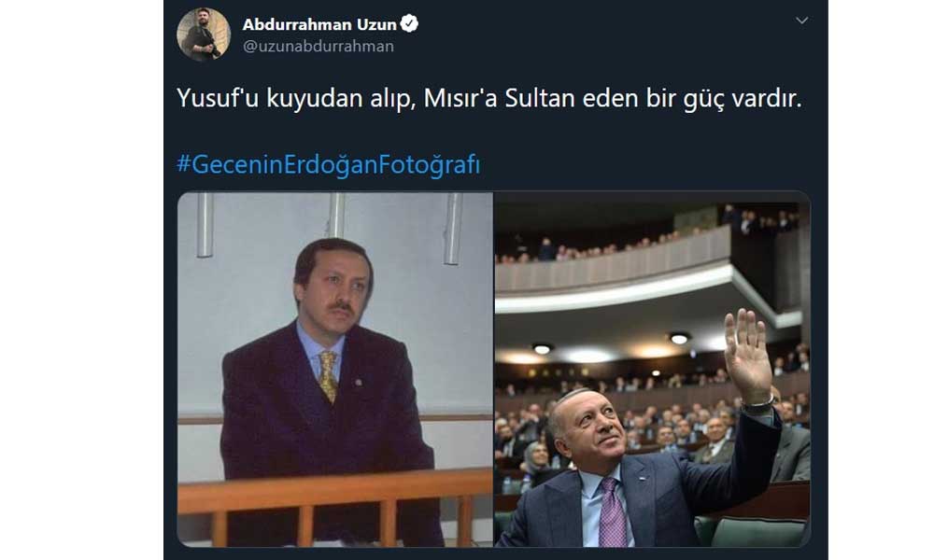Open Abdurrahman Uzun's profile name link
934x560 pixels.
[319, 24]
